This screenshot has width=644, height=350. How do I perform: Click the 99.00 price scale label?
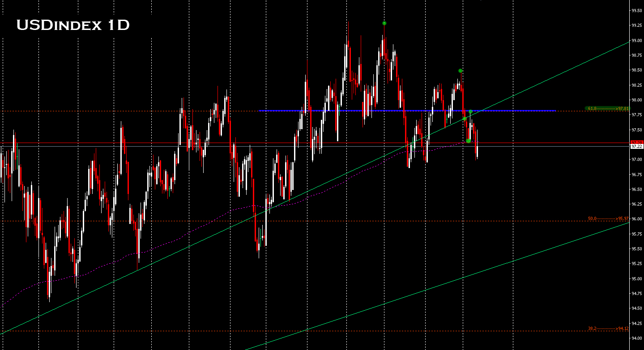point(636,40)
